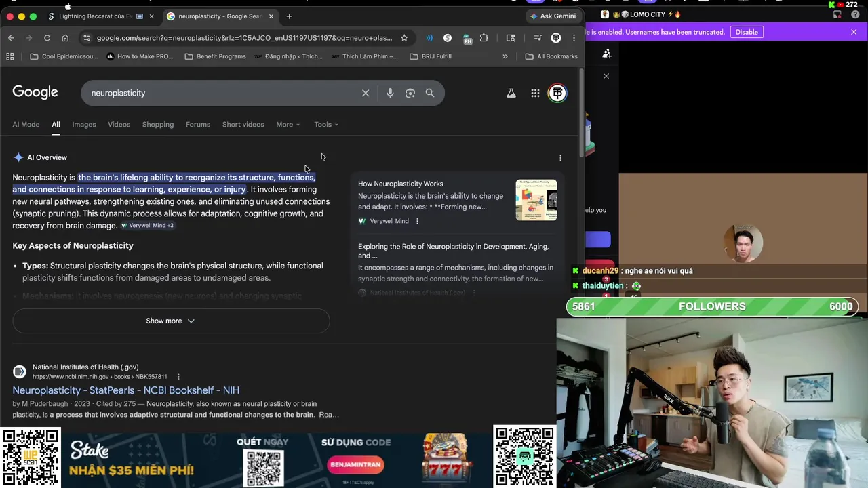Open How to Make PRO... bookmark
The image size is (868, 488).
coord(140,56)
